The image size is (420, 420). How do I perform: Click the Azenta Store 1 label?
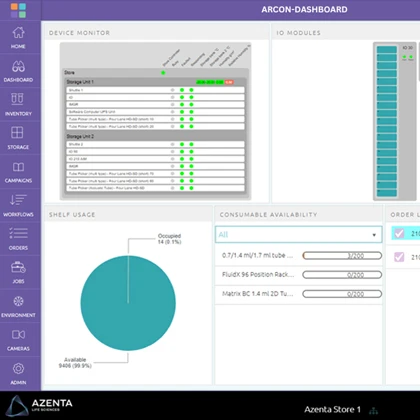[332, 409]
